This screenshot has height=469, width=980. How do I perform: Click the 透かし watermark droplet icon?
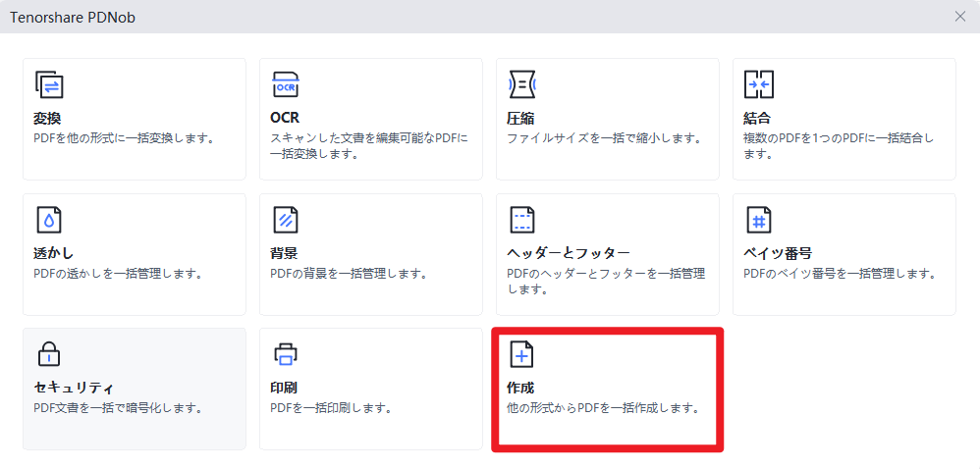[x=49, y=220]
